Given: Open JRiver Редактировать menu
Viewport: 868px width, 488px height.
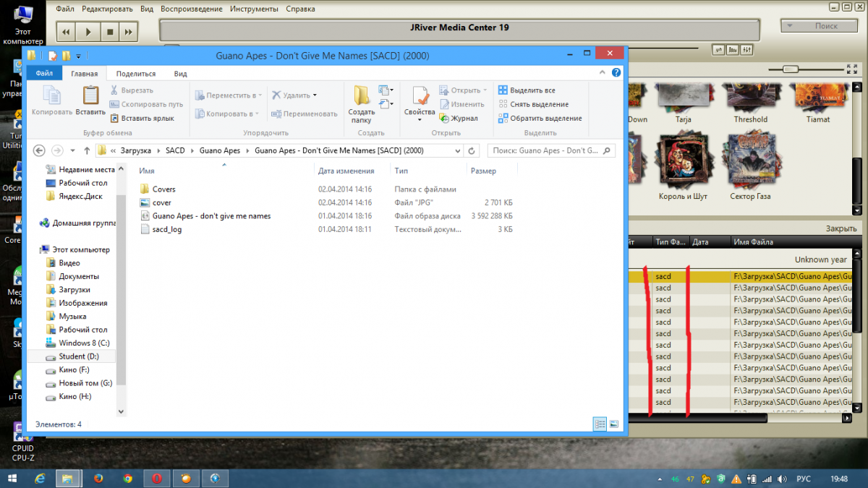Looking at the screenshot, I should (107, 8).
